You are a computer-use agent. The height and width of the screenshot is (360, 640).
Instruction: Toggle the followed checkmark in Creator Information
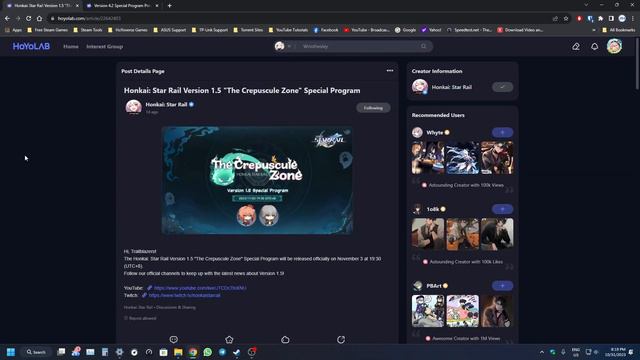(502, 87)
